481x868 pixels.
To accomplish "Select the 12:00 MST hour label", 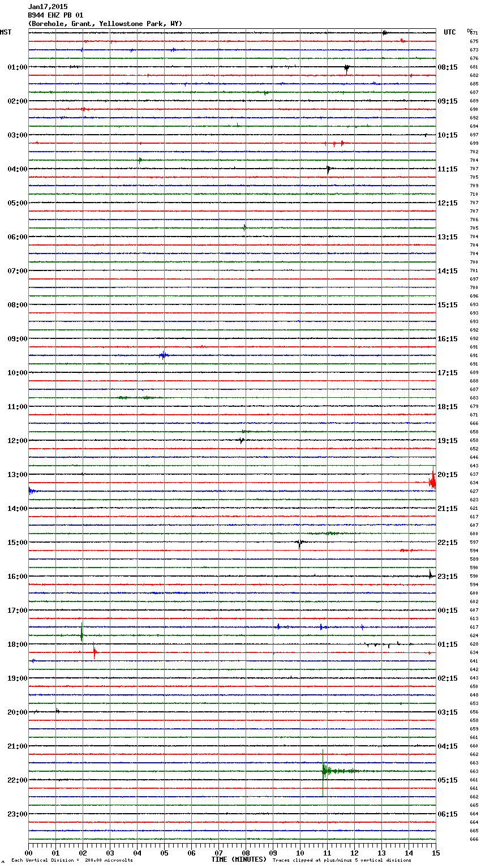I will 18,440.
